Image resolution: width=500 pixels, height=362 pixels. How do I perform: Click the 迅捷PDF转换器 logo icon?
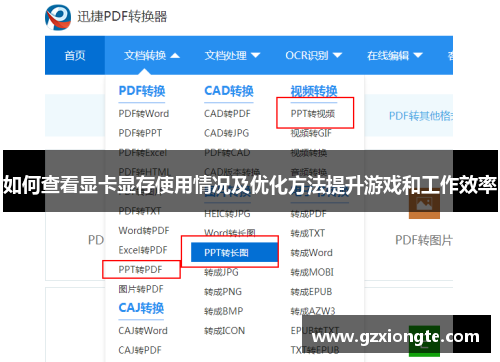[58, 17]
